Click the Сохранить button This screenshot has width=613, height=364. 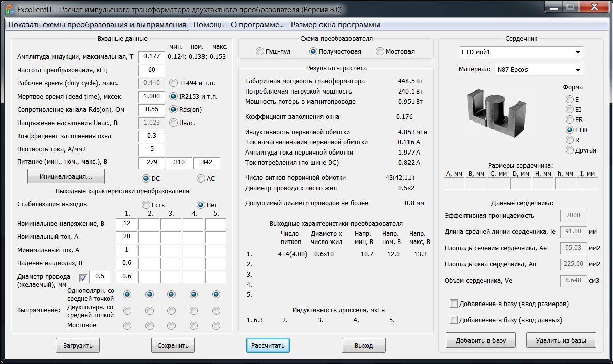point(173,345)
